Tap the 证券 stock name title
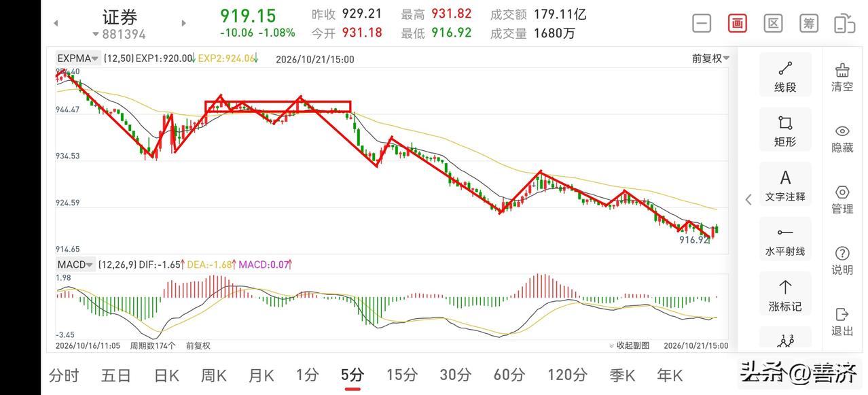The image size is (868, 395). [120, 16]
